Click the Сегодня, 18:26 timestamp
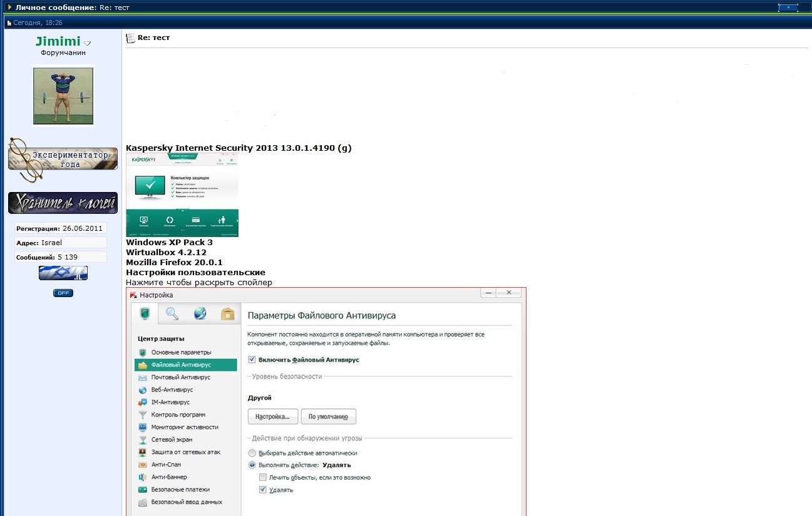812x516 pixels. (x=38, y=23)
